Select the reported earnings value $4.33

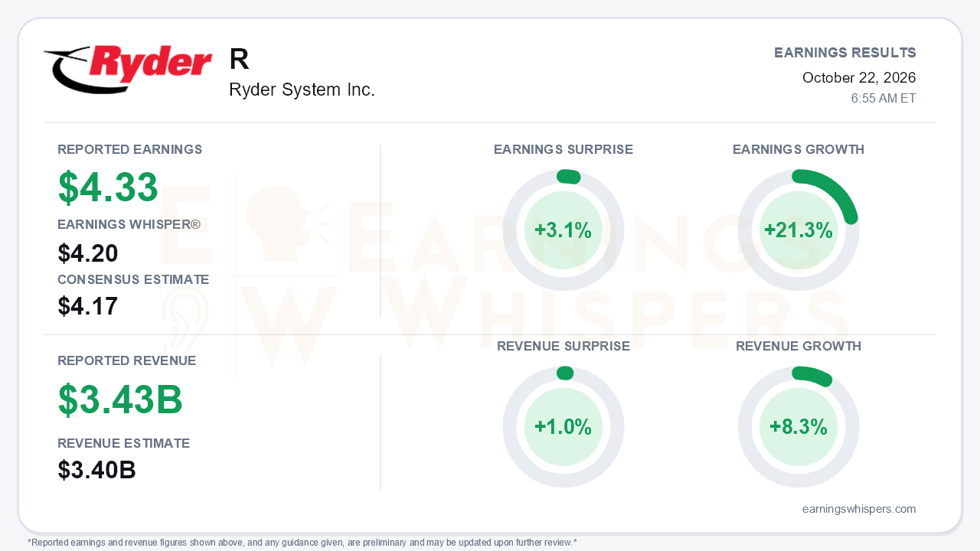[x=108, y=187]
